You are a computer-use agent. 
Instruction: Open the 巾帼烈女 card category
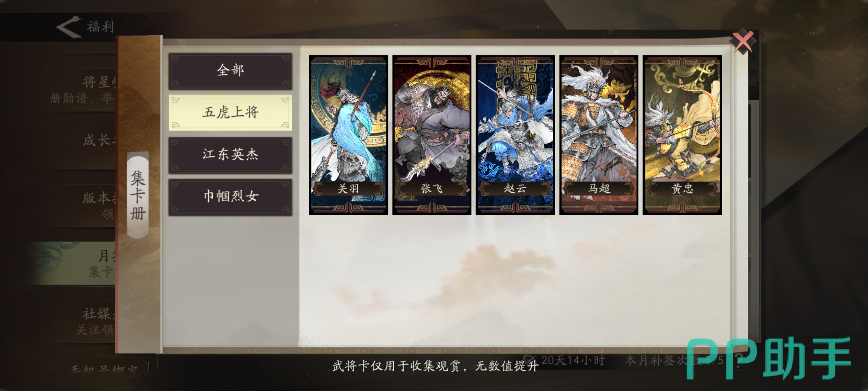[230, 197]
